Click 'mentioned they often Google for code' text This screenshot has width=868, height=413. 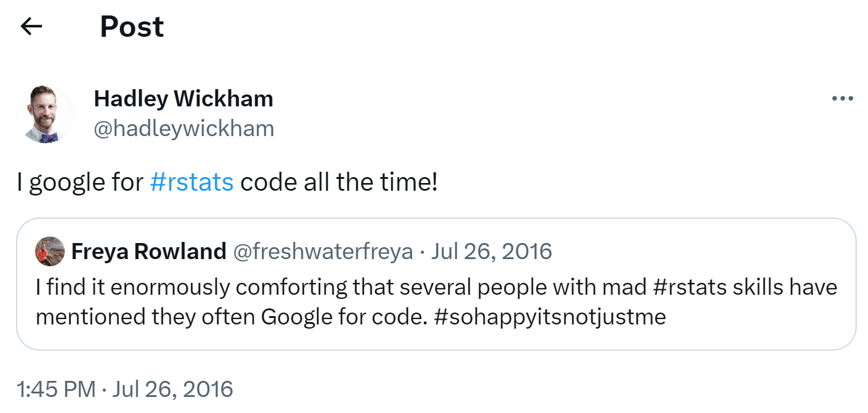232,317
